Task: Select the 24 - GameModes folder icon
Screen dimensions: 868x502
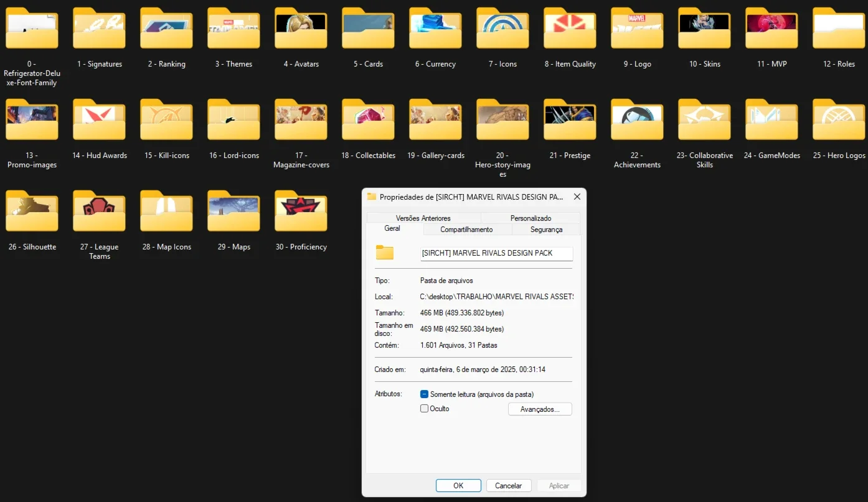Action: click(x=771, y=119)
